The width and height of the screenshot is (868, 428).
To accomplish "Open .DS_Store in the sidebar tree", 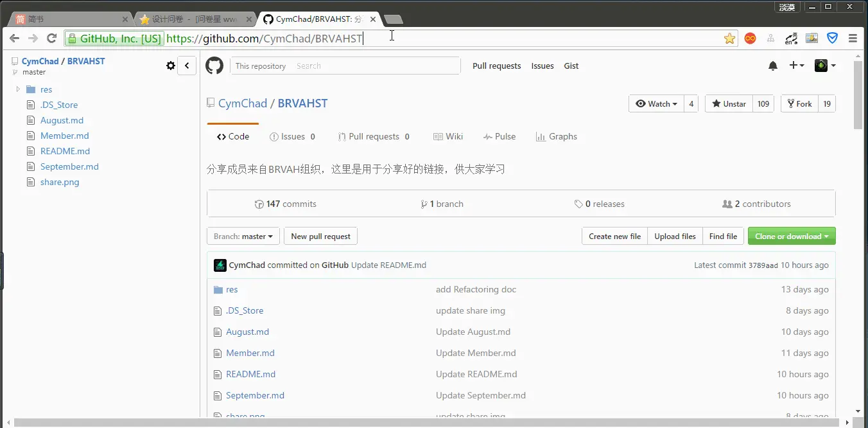I will pyautogui.click(x=58, y=105).
